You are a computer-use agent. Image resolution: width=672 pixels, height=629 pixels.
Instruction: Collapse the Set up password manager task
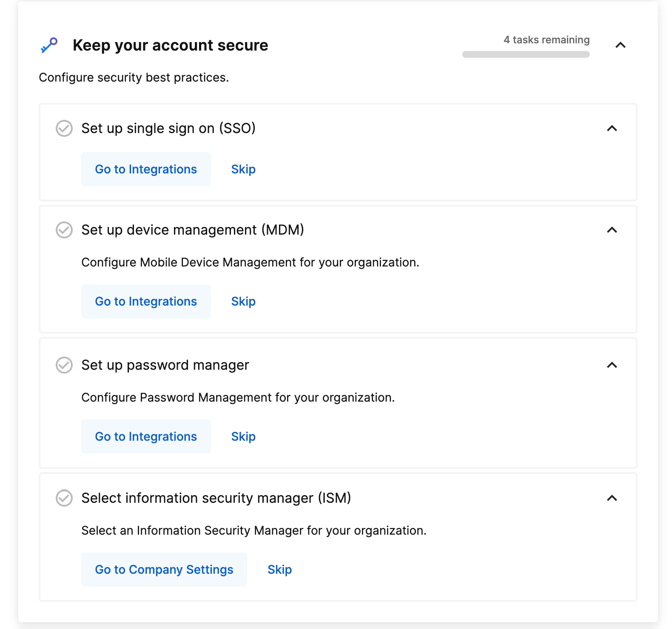[x=612, y=365]
